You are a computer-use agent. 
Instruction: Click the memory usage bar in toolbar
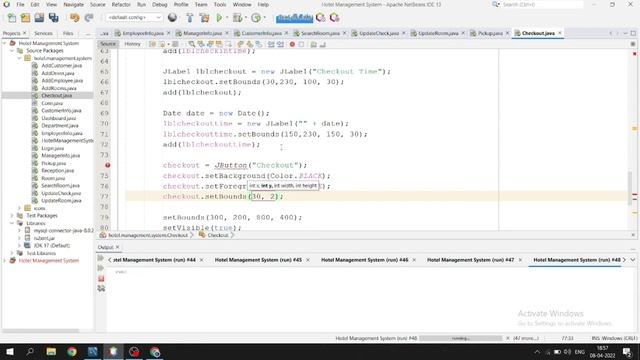(x=294, y=18)
